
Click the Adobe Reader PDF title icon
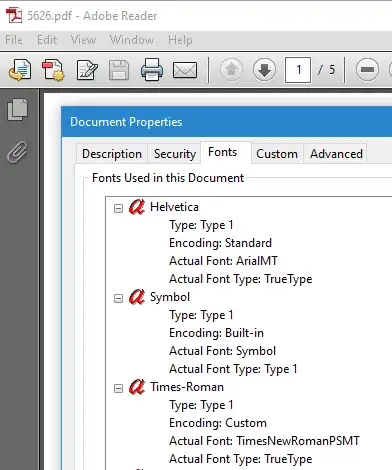tap(14, 15)
